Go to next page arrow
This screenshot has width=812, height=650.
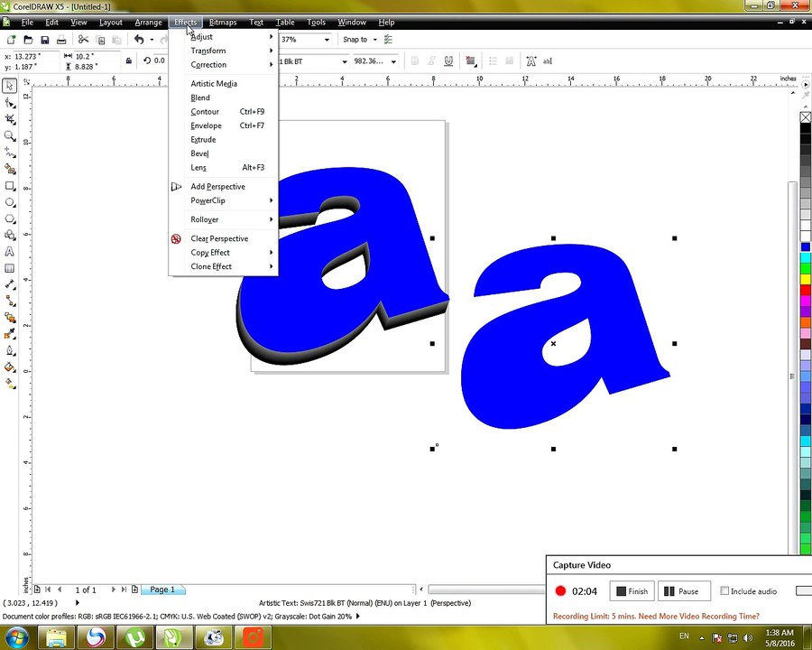[113, 590]
